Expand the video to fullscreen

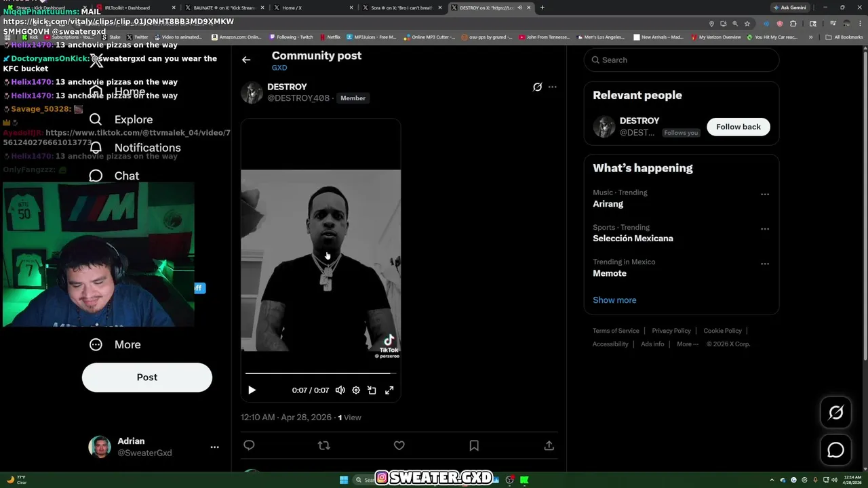point(389,390)
